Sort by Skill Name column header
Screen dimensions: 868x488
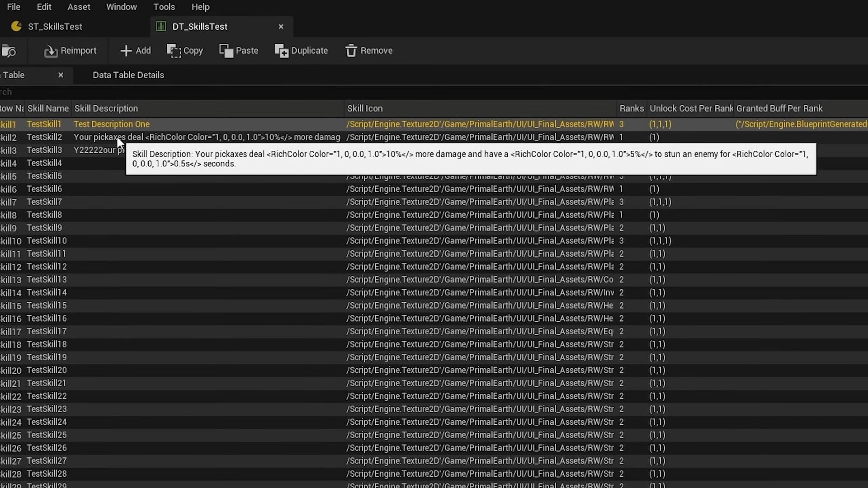click(48, 108)
